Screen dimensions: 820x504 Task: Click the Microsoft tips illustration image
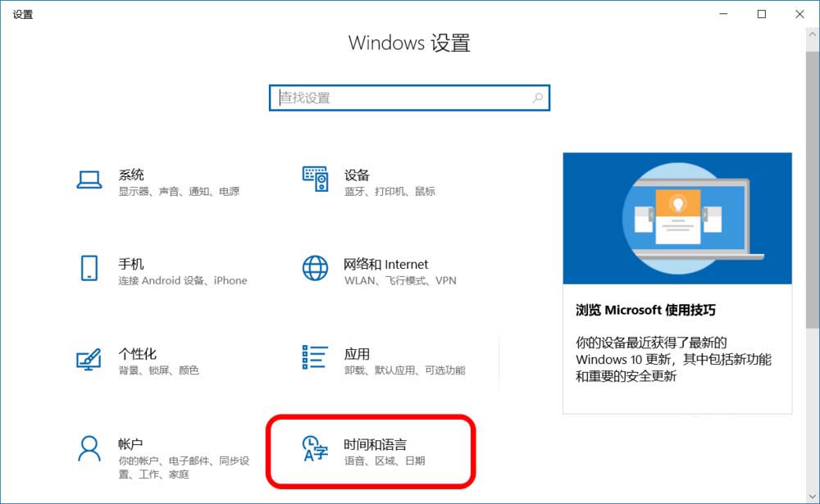coord(677,218)
